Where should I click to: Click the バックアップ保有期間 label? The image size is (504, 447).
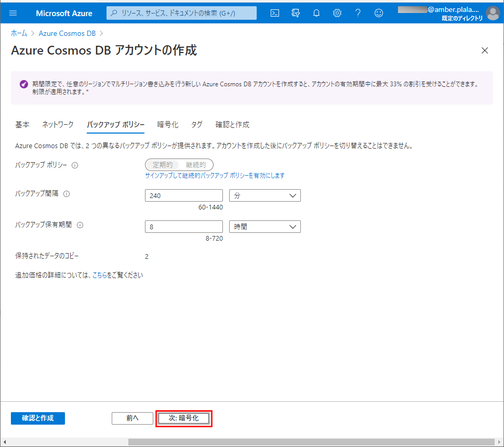[x=44, y=225]
